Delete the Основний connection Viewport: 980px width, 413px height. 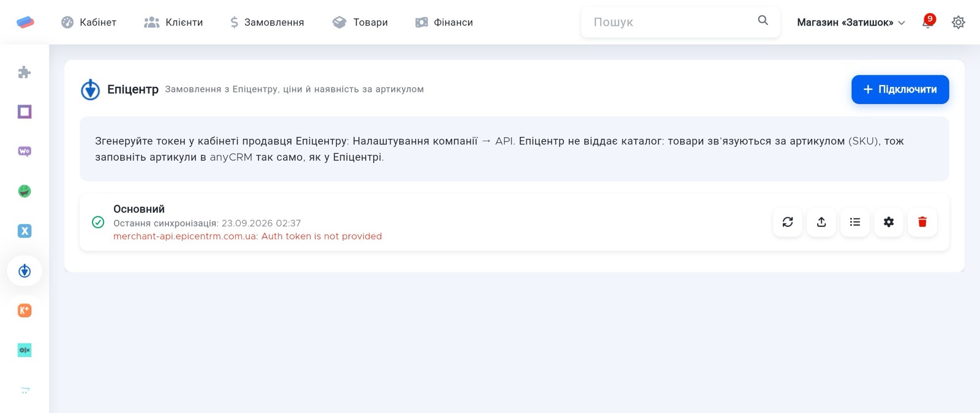[922, 222]
